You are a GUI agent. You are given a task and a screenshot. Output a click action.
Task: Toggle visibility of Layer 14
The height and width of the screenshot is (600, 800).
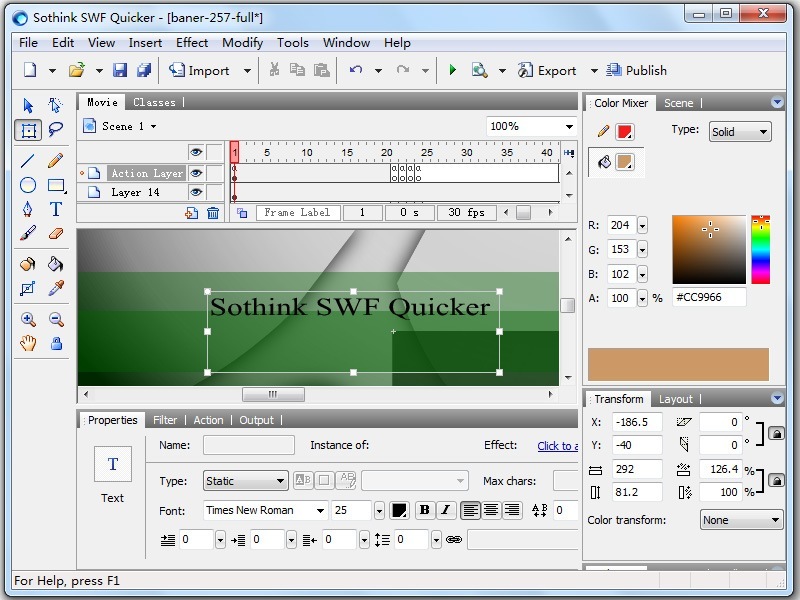click(x=196, y=192)
